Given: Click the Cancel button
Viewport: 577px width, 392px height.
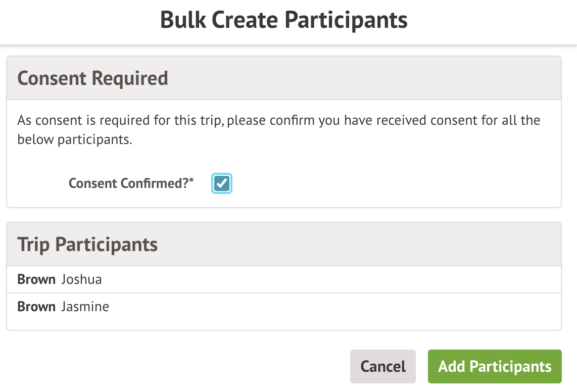Looking at the screenshot, I should pos(383,366).
